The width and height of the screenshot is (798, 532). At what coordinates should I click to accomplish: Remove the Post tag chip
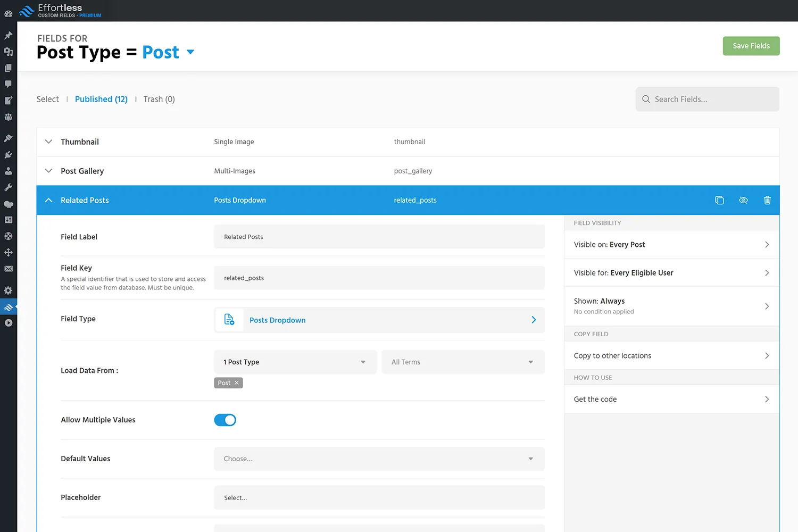tap(237, 383)
